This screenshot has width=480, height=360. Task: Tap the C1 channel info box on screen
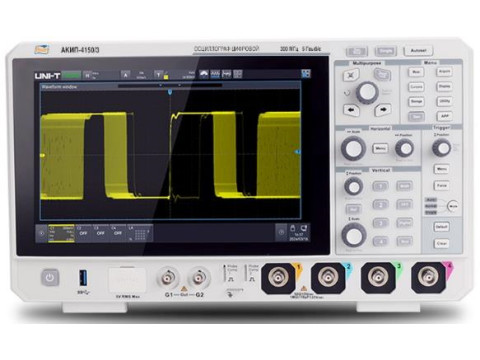pyautogui.click(x=61, y=233)
